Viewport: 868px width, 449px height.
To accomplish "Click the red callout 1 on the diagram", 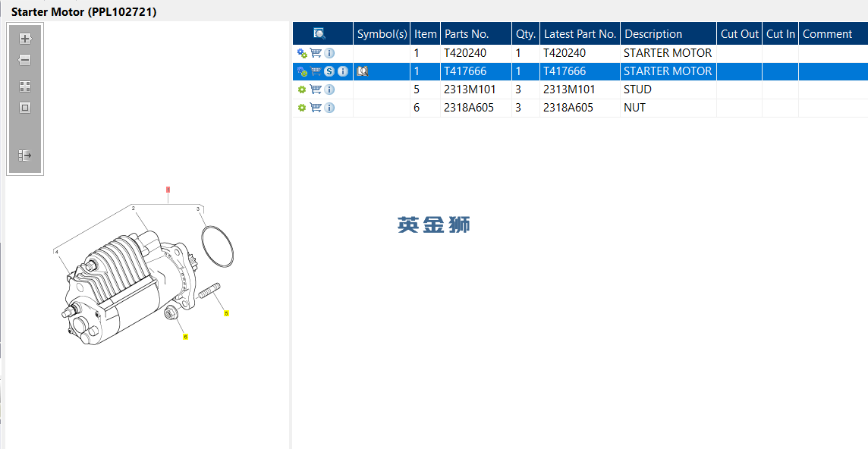I will click(168, 190).
